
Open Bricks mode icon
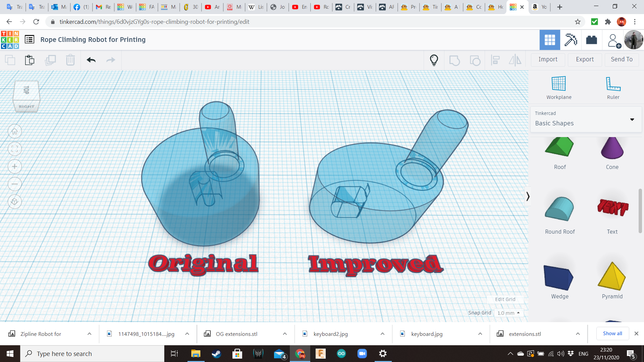tap(591, 40)
